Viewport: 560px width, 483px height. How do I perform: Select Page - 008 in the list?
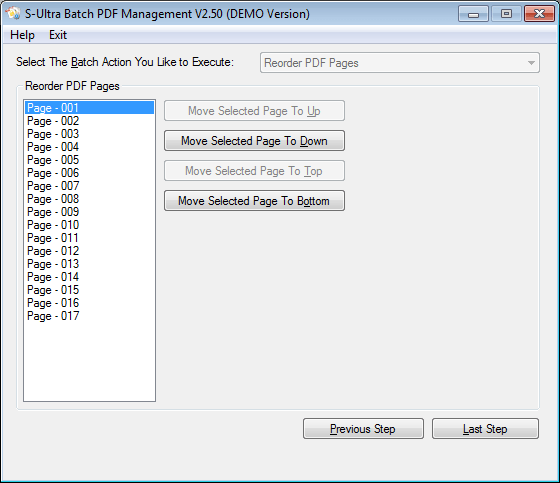pyautogui.click(x=89, y=199)
